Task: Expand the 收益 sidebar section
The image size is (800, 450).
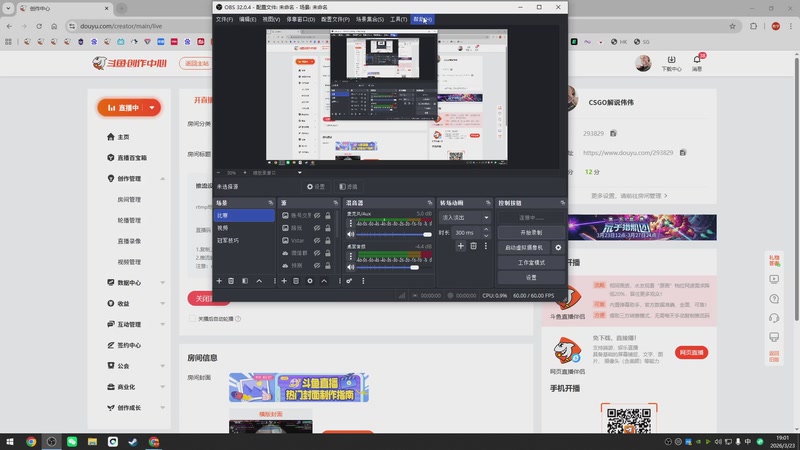Action: click(162, 304)
